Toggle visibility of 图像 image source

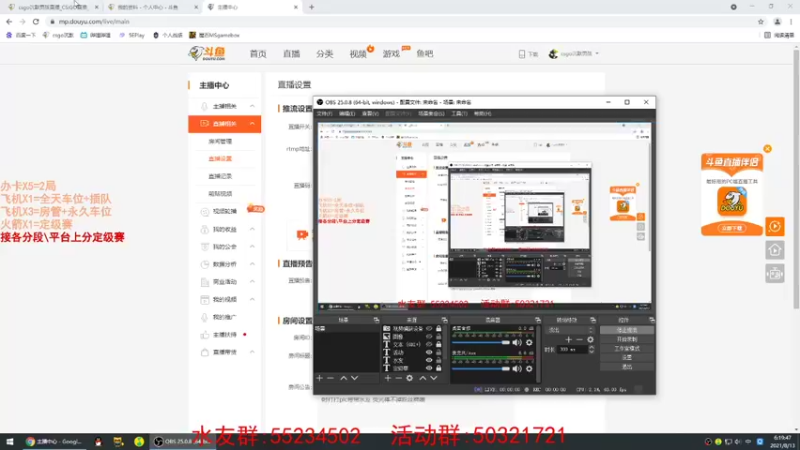pyautogui.click(x=429, y=337)
